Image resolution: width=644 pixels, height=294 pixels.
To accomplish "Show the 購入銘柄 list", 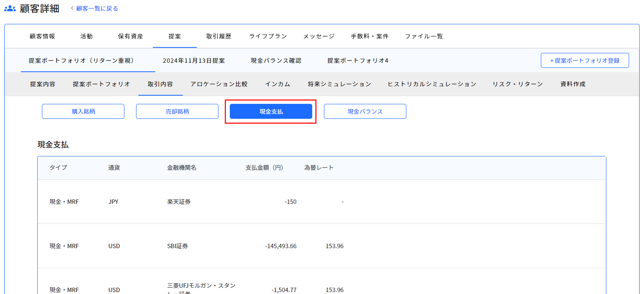I will 83,112.
